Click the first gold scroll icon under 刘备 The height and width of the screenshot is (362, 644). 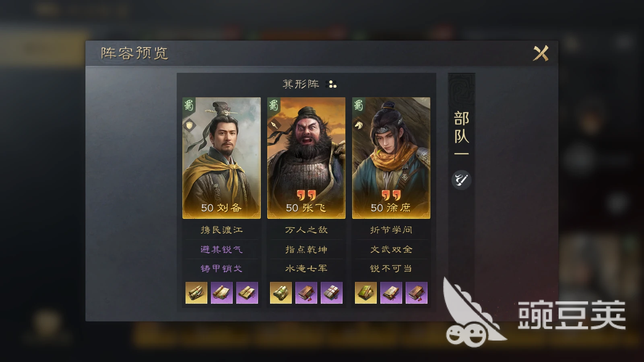pyautogui.click(x=196, y=292)
